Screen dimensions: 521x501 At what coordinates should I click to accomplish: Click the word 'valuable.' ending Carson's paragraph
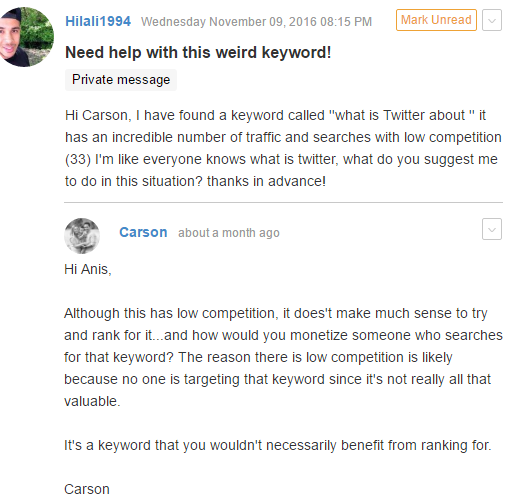point(92,401)
